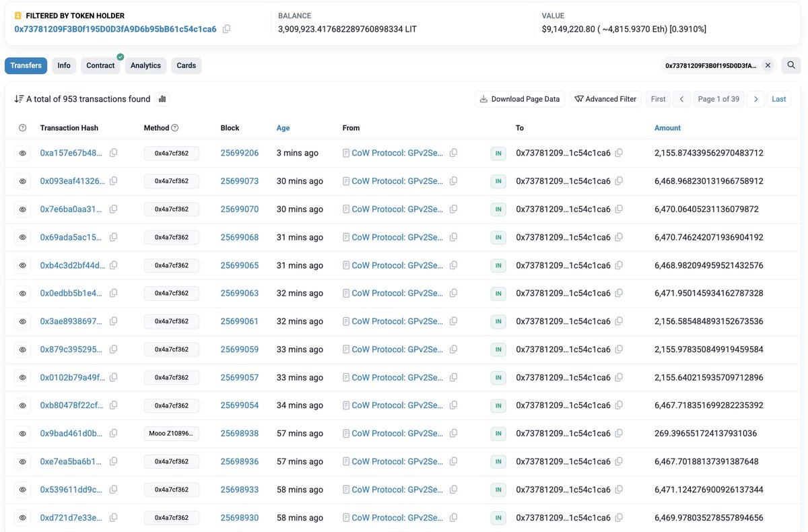Image resolution: width=808 pixels, height=532 pixels.
Task: Jump to the First page
Action: coord(659,99)
